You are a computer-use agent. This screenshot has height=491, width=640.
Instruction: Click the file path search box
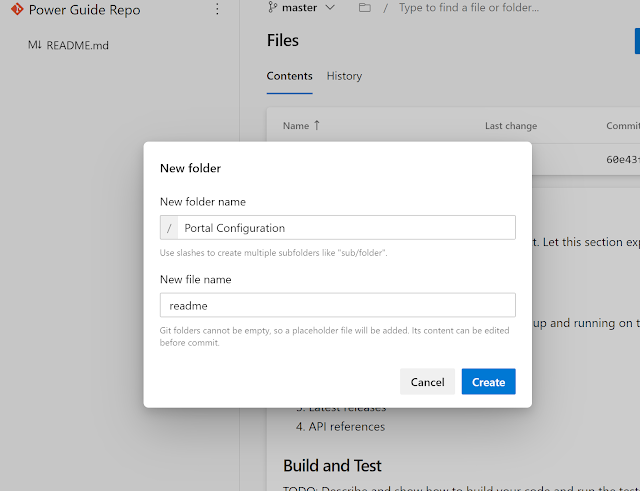[x=470, y=8]
